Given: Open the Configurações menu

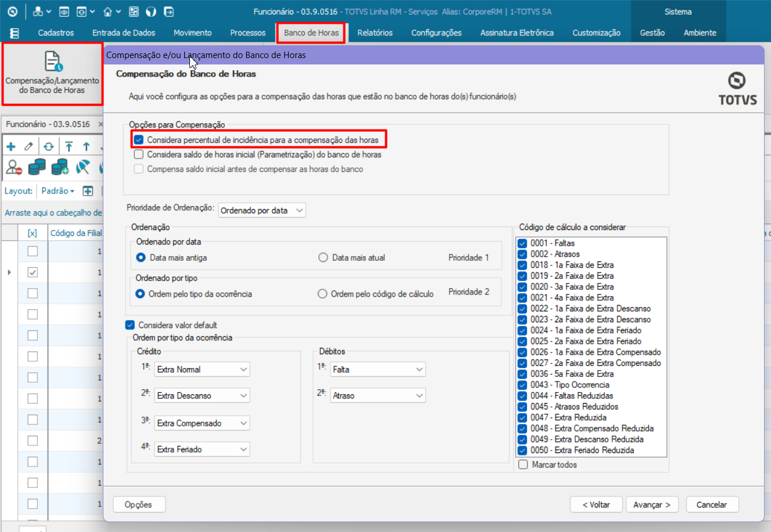Looking at the screenshot, I should point(436,33).
